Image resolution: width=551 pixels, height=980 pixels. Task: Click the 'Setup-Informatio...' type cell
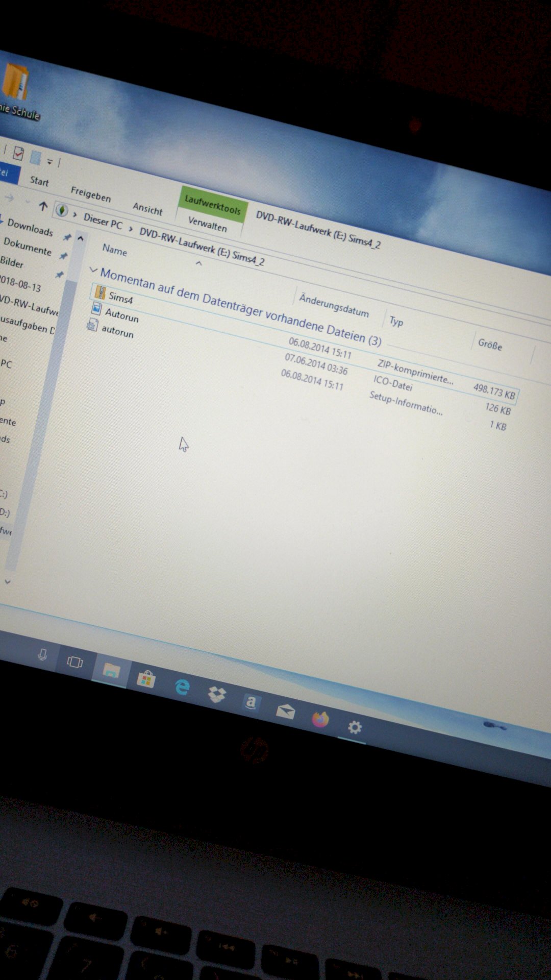(406, 403)
